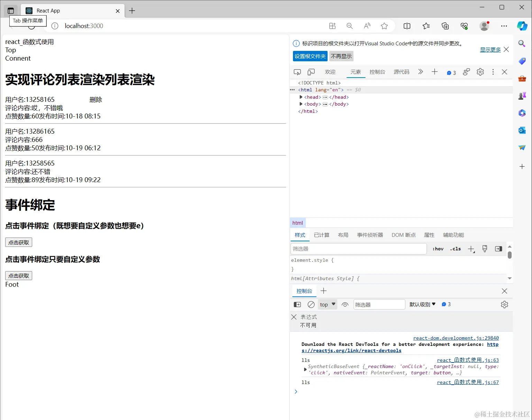Open the Tools briefcase sidebar icon
Image resolution: width=532 pixels, height=420 pixels.
pos(522,79)
